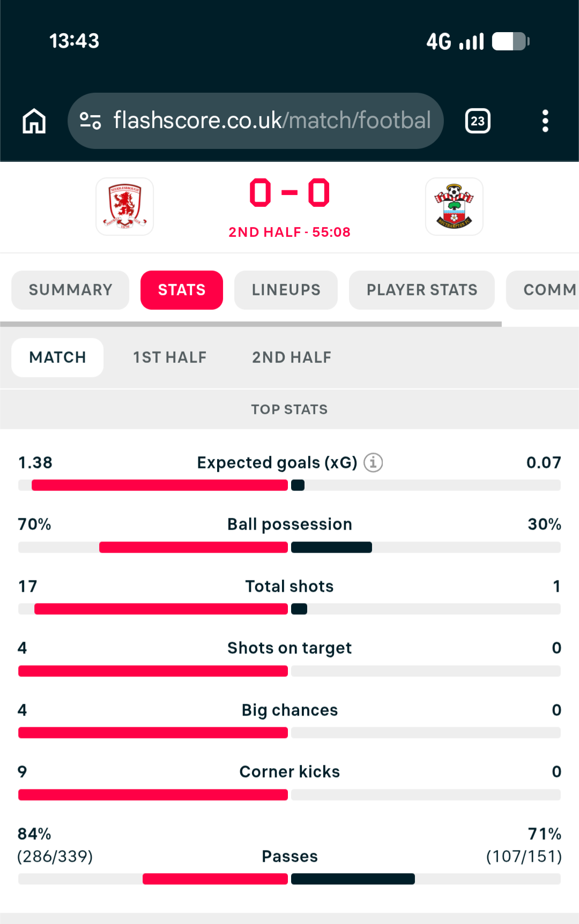The image size is (579, 924).
Task: Open the tab switcher showing 23 tabs
Action: [478, 121]
